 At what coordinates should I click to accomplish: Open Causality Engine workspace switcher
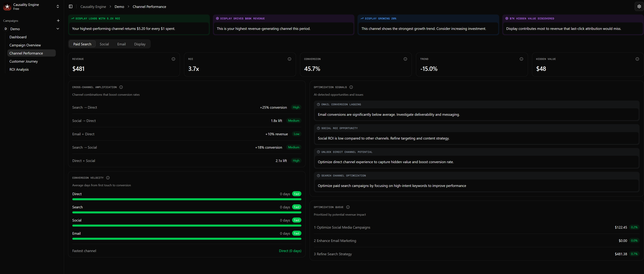[x=58, y=6]
